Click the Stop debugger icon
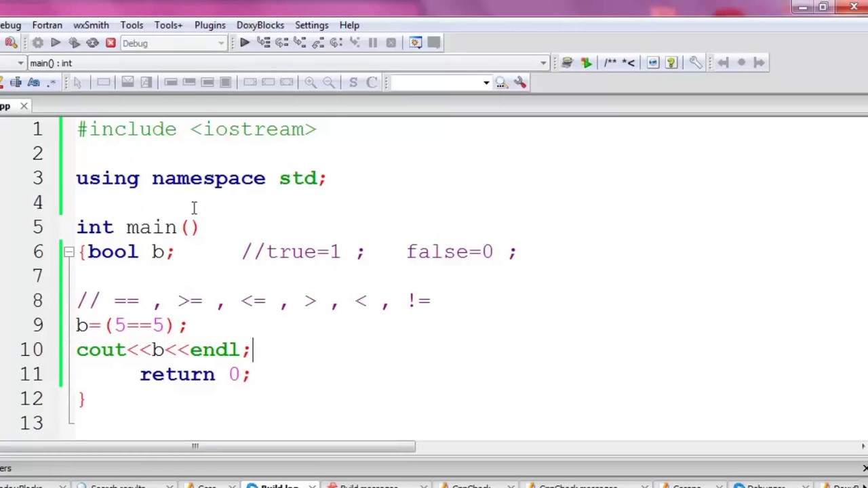Screen dimensions: 868x488 [x=391, y=43]
